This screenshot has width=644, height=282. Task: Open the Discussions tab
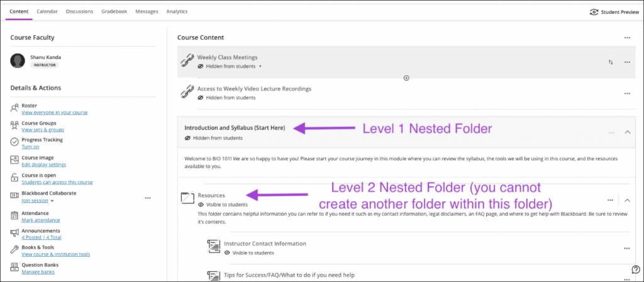pos(79,11)
